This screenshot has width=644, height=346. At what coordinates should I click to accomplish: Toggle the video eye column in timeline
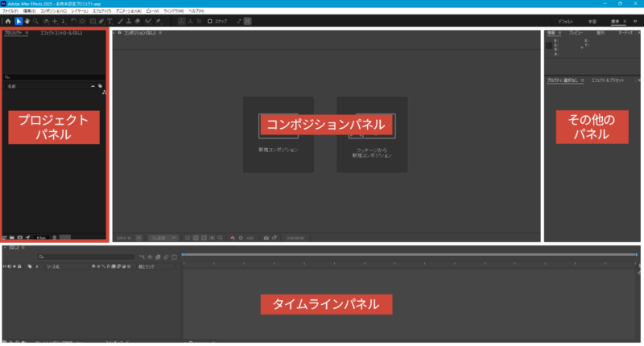[5, 267]
